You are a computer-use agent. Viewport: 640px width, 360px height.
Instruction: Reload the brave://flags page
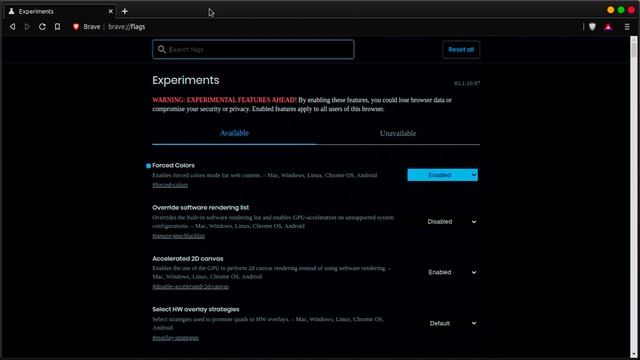(x=42, y=27)
